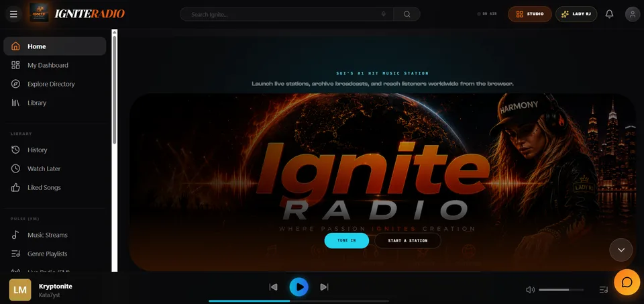Open the Studio button
This screenshot has width=644, height=304.
tap(530, 14)
